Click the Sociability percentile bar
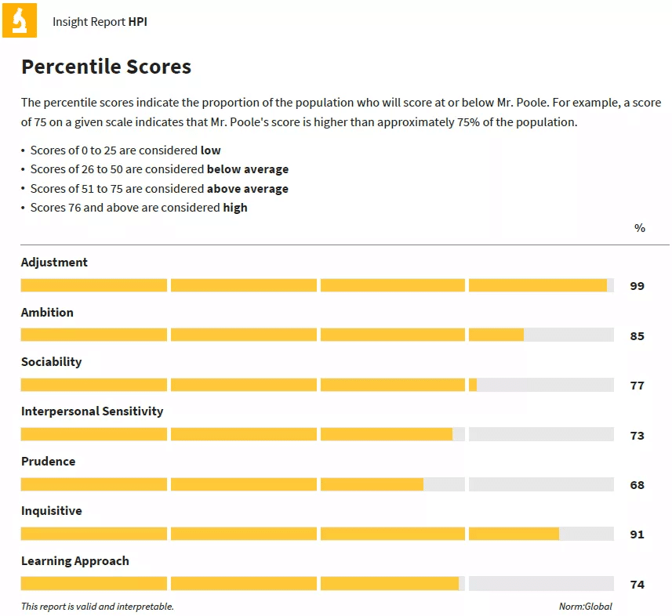Viewport: 672px width, 616px height. (317, 385)
